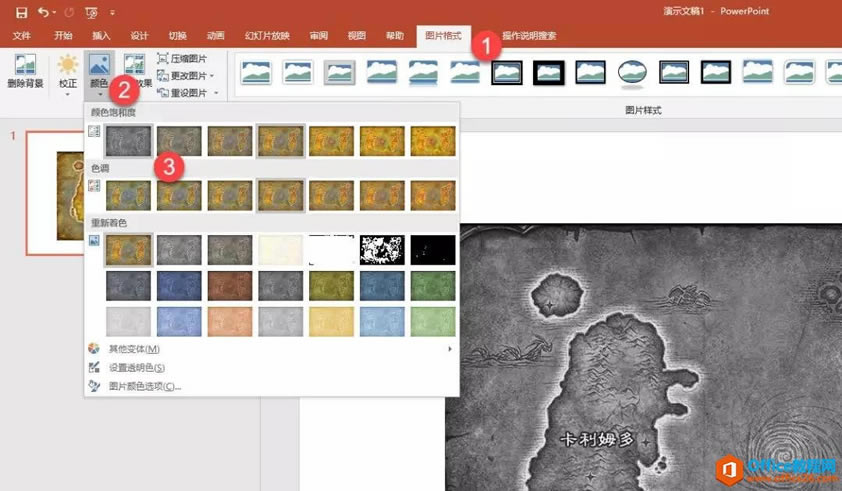This screenshot has height=491, width=842.
Task: Select the 图片格式 ribbon tab
Action: (x=443, y=35)
